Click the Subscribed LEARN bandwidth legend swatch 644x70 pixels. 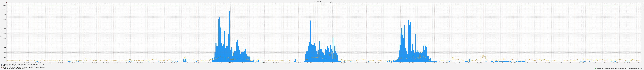(x=2, y=69)
